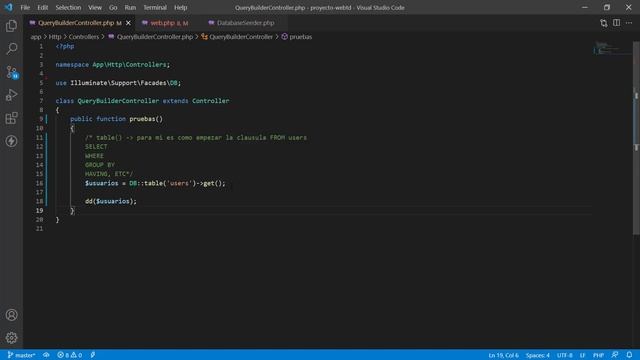Click the Controllers breadcrumb segment
The width and height of the screenshot is (640, 360).
[x=84, y=37]
